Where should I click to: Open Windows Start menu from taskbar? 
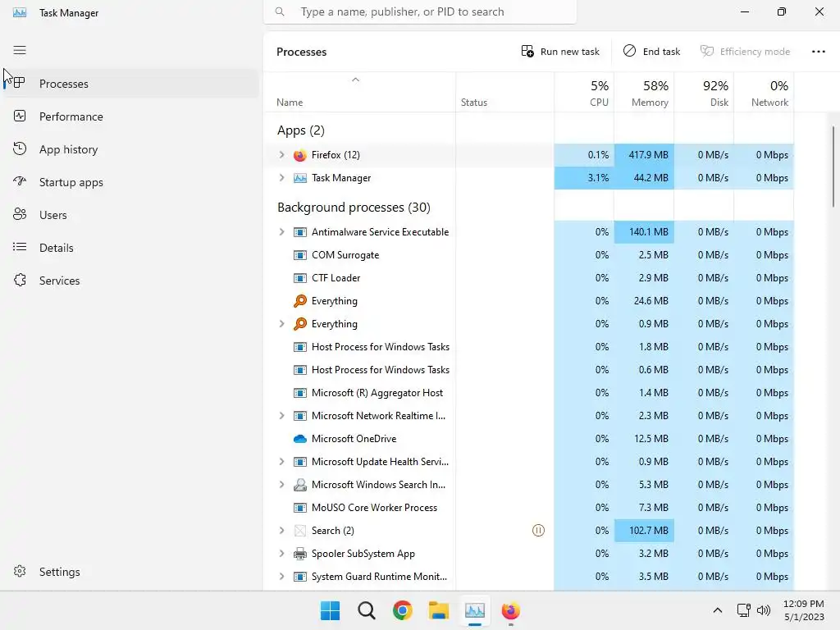coord(330,610)
